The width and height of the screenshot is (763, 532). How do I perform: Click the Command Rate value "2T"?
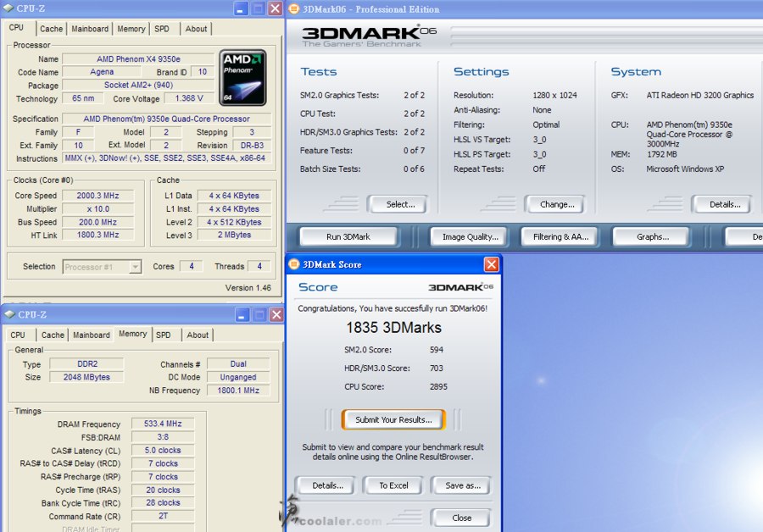[x=163, y=516]
